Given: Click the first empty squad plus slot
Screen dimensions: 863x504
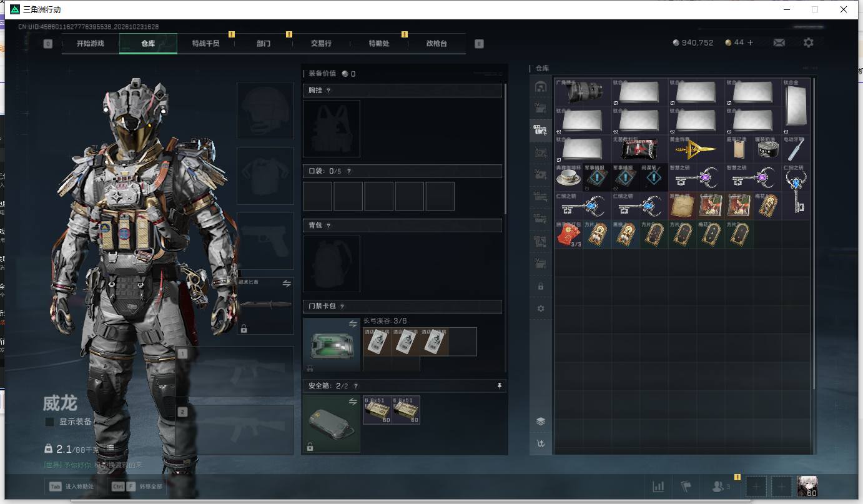Looking at the screenshot, I should [756, 487].
